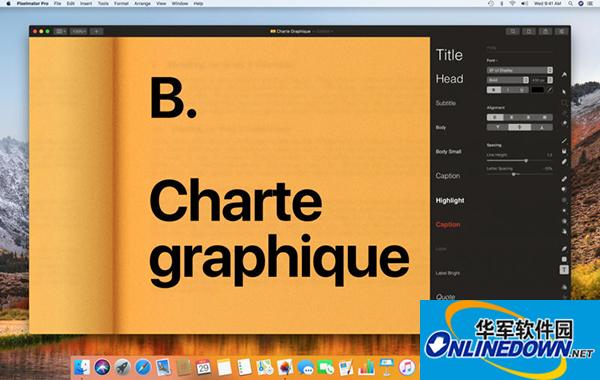Apply the Highlight text style
600x380 pixels.
(x=450, y=200)
